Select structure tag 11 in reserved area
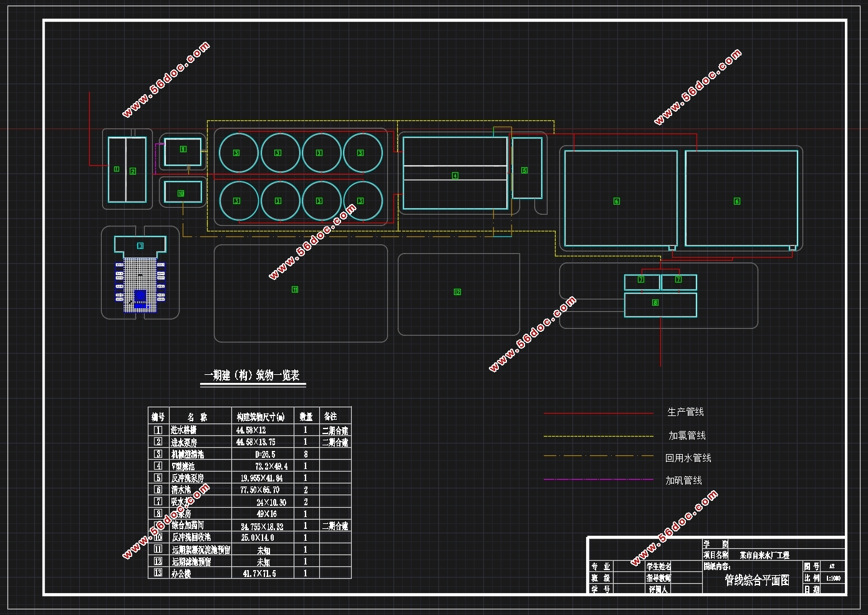This screenshot has height=615, width=868. click(x=295, y=289)
